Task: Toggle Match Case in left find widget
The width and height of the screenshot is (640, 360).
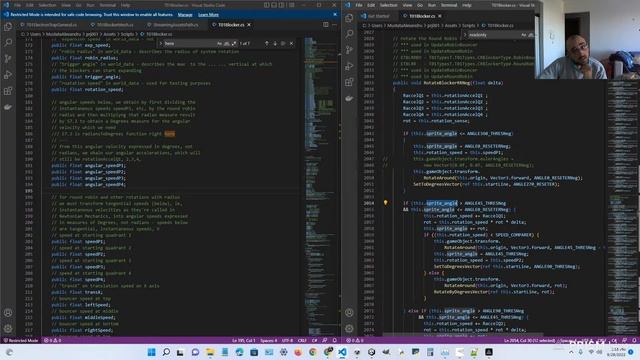Action: click(219, 43)
